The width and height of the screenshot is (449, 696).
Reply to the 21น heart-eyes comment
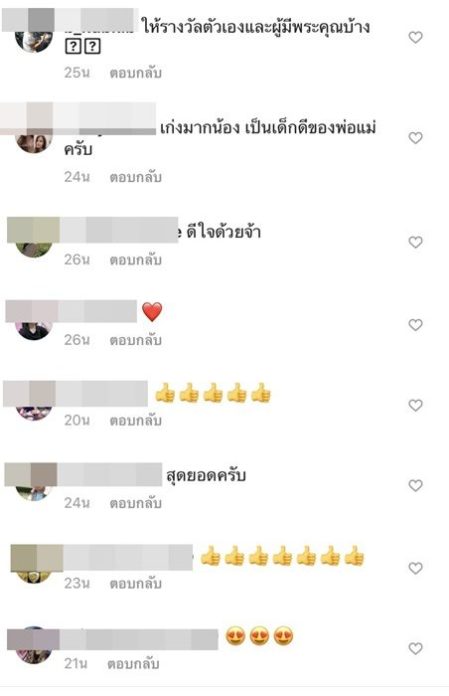point(133,664)
